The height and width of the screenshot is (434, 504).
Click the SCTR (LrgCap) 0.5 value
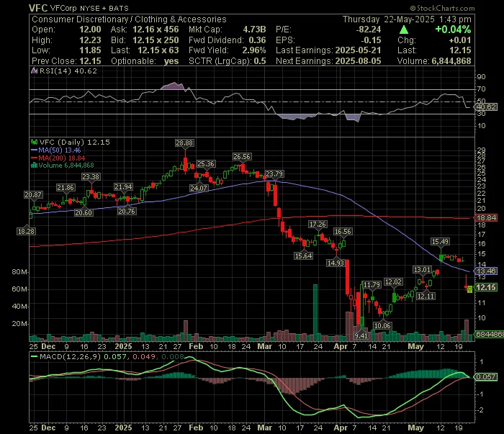[x=261, y=61]
